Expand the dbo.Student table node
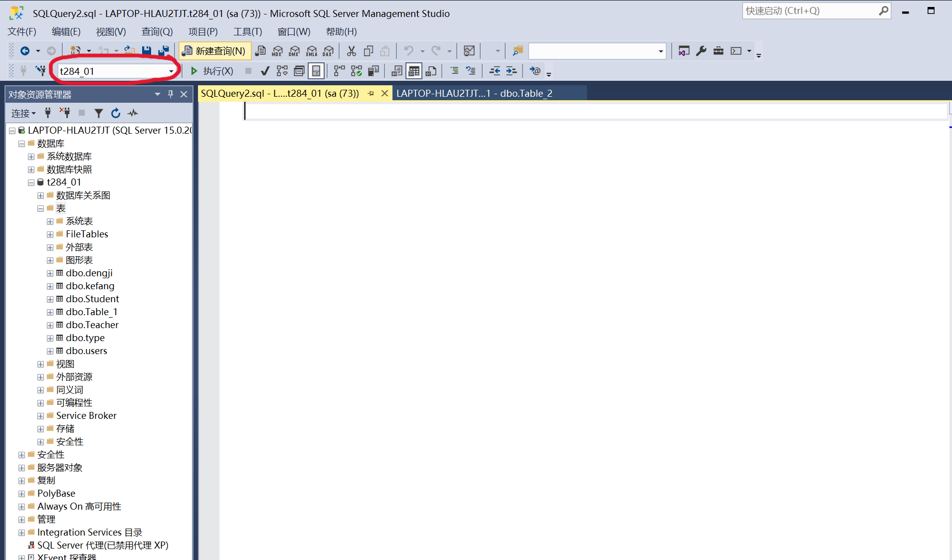The width and height of the screenshot is (952, 560). [50, 299]
